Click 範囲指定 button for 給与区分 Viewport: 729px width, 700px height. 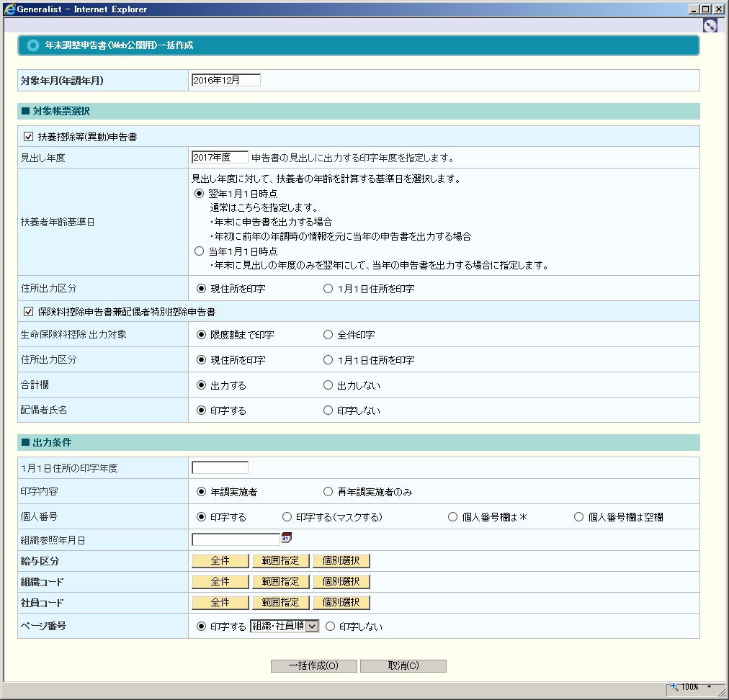(280, 561)
